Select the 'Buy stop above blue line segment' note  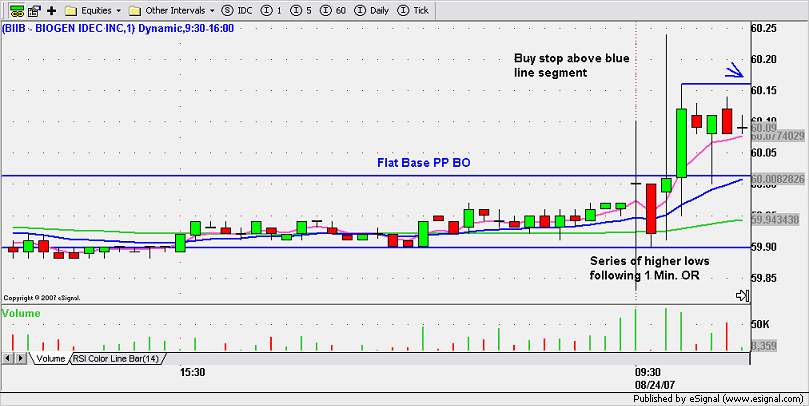[572, 66]
